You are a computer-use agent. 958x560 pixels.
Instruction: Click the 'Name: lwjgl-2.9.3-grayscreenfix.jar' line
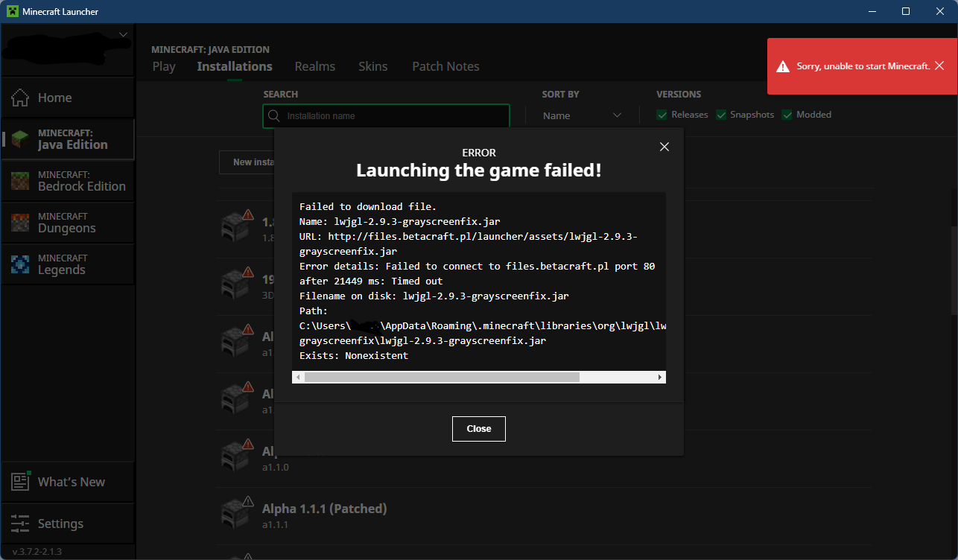(400, 221)
